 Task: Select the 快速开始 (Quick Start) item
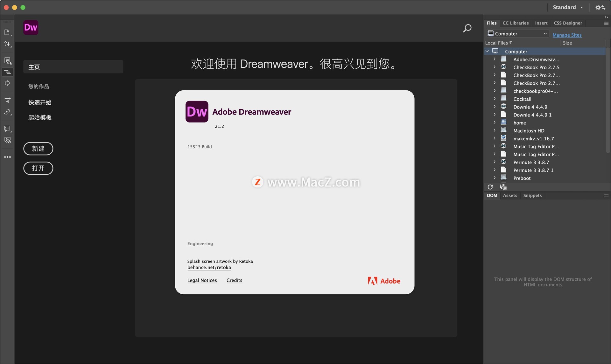click(40, 102)
